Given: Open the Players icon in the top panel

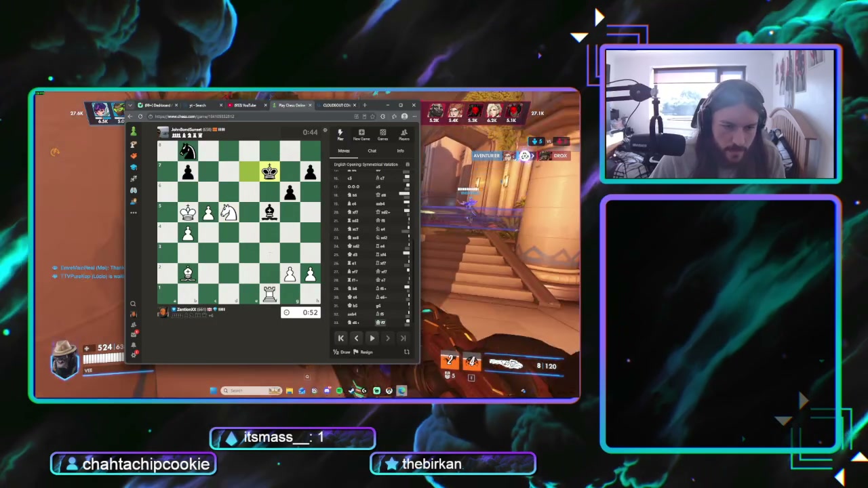Looking at the screenshot, I should pyautogui.click(x=404, y=135).
